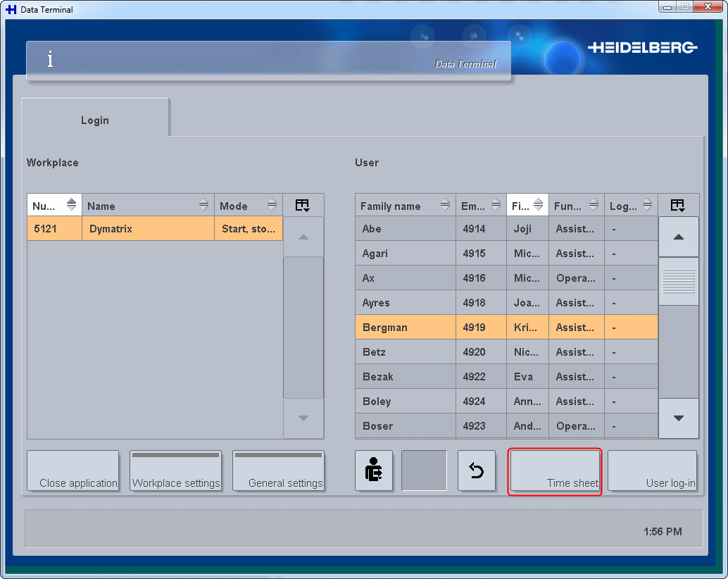Click the User list scrollbar thumb
The image size is (728, 579).
click(678, 282)
